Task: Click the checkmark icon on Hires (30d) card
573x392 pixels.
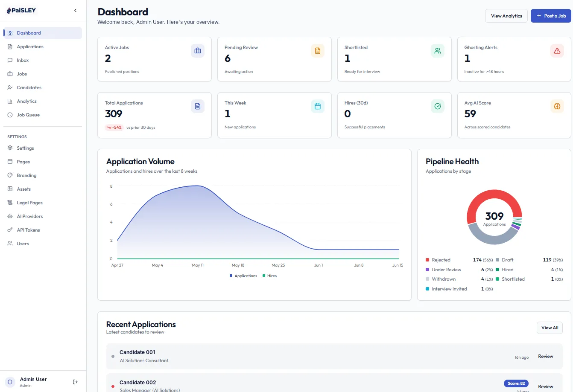Action: coord(438,106)
